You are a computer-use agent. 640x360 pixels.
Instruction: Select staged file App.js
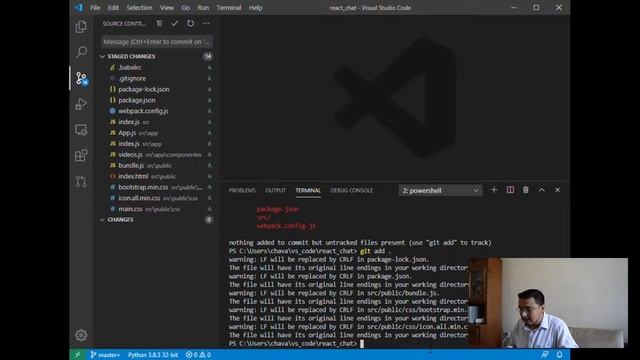click(x=157, y=133)
